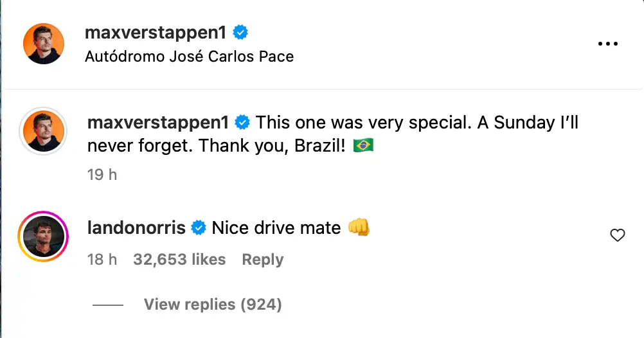644x338 pixels.
Task: Open the Autódromo José Carlos Pace location
Action: click(189, 57)
